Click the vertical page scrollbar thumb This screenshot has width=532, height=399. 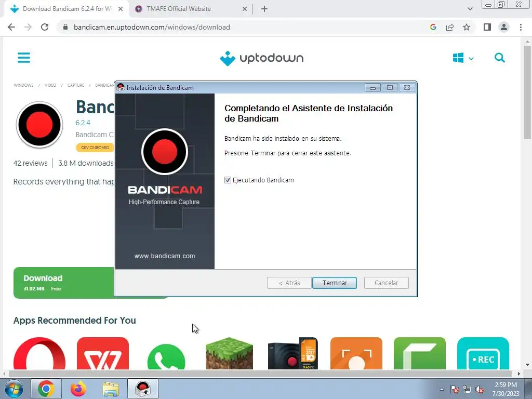(527, 92)
